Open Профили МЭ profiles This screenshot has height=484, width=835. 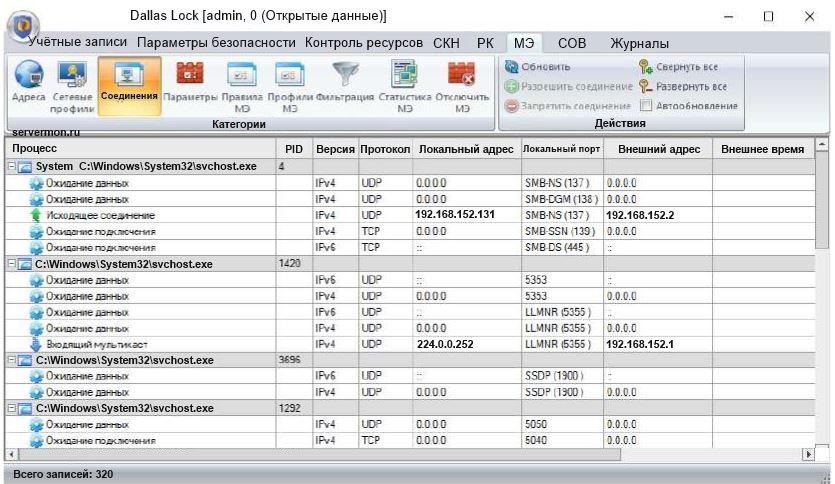point(290,86)
